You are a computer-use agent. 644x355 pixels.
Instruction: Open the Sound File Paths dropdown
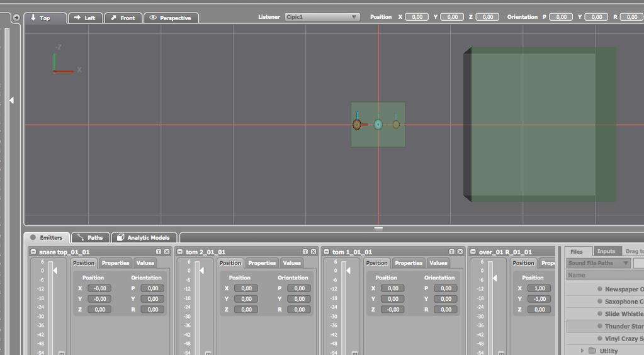click(x=599, y=263)
